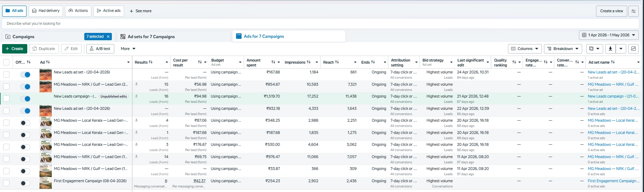
Task: Open date range 1 Apr 2026 - 1 May 2026
Action: pyautogui.click(x=609, y=35)
